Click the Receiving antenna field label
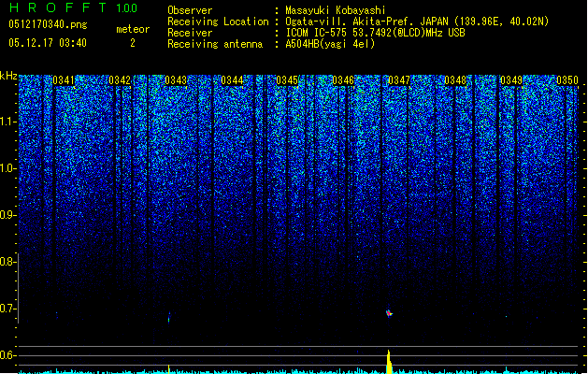Image resolution: width=588 pixels, height=374 pixels. (x=215, y=44)
